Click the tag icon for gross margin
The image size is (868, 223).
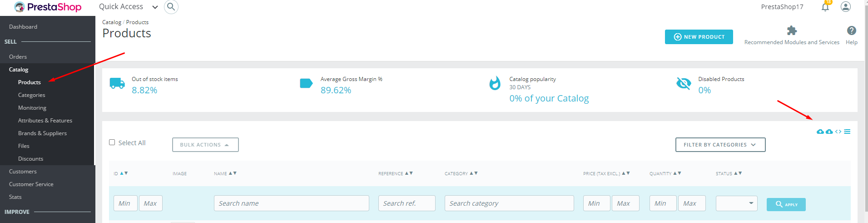(x=306, y=83)
